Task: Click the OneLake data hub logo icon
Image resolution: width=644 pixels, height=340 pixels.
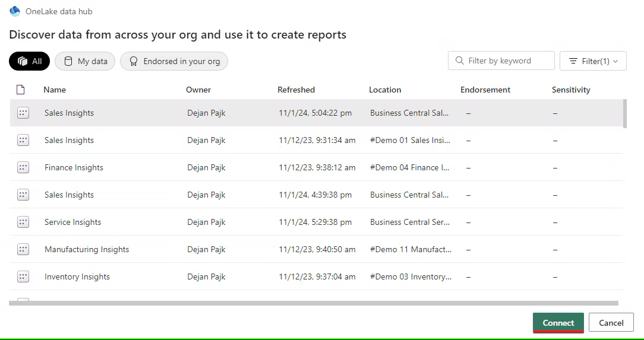Action: (15, 11)
